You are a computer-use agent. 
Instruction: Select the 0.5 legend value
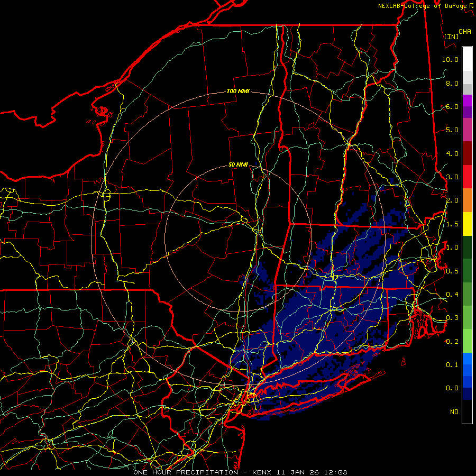tap(452, 271)
